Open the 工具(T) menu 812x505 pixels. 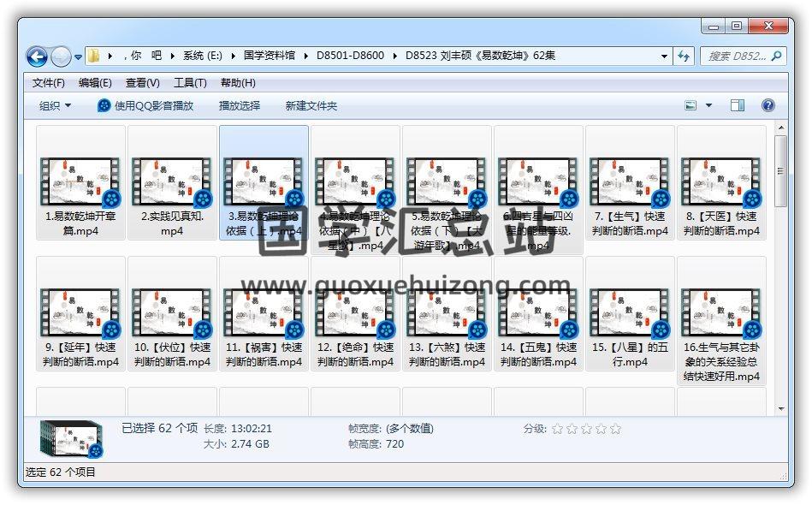pyautogui.click(x=190, y=83)
